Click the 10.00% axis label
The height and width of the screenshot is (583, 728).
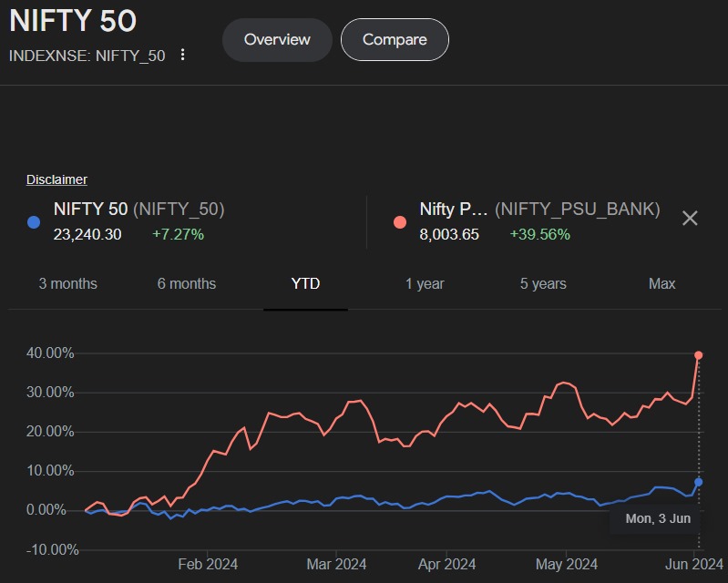pos(50,471)
